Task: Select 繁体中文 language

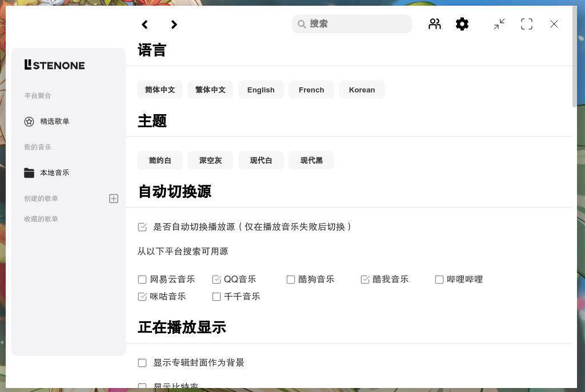Action: point(210,90)
